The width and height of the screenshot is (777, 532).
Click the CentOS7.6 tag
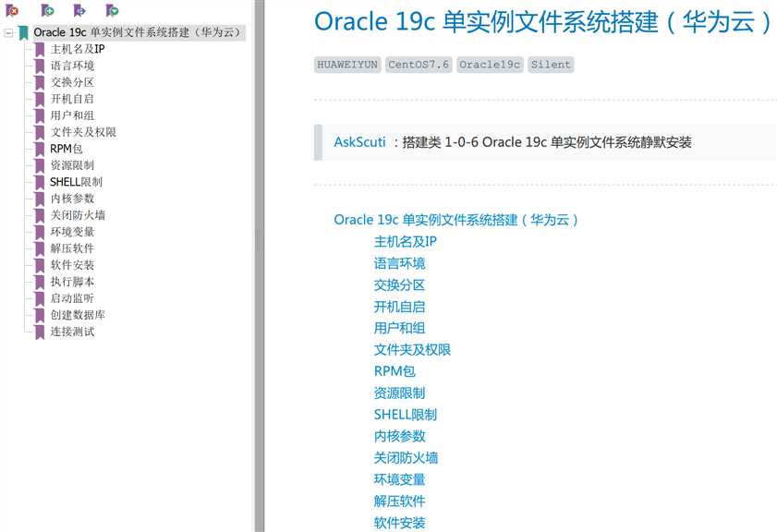[419, 65]
